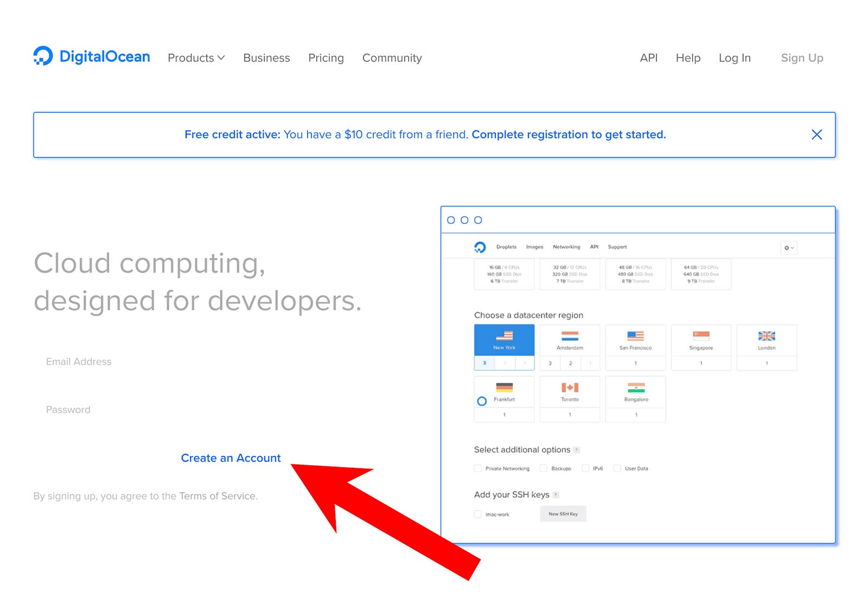The image size is (868, 612).
Task: Enable the Backups checkbox
Action: pos(544,468)
